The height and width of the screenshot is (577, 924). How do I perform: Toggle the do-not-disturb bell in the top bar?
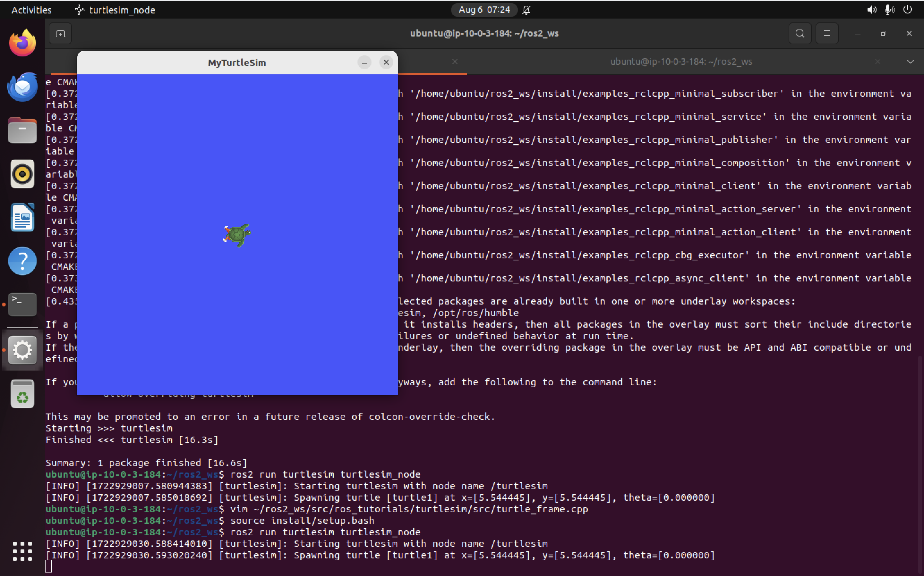click(526, 10)
